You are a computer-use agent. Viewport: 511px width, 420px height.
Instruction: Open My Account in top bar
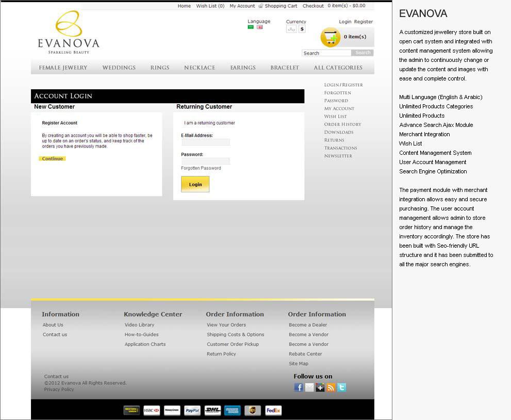pyautogui.click(x=242, y=6)
